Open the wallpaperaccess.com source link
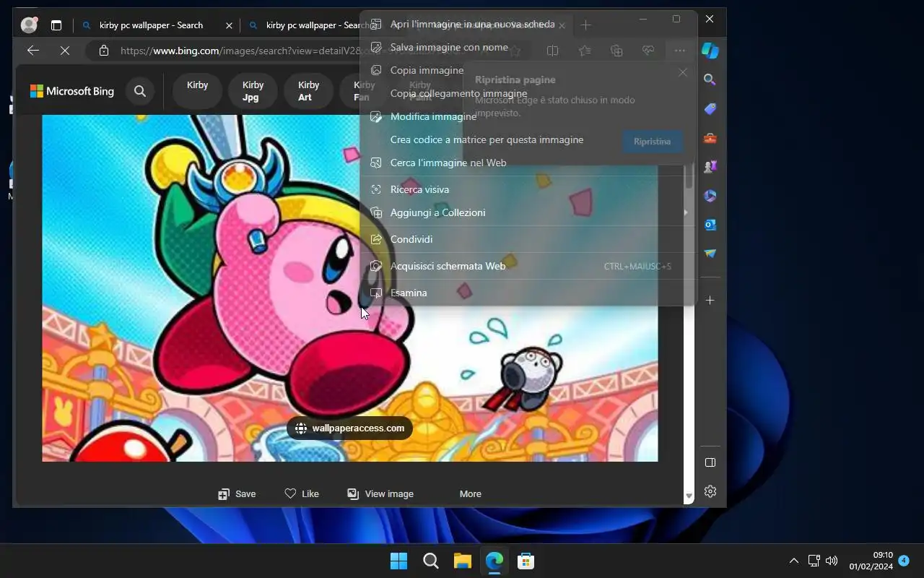 pyautogui.click(x=350, y=428)
